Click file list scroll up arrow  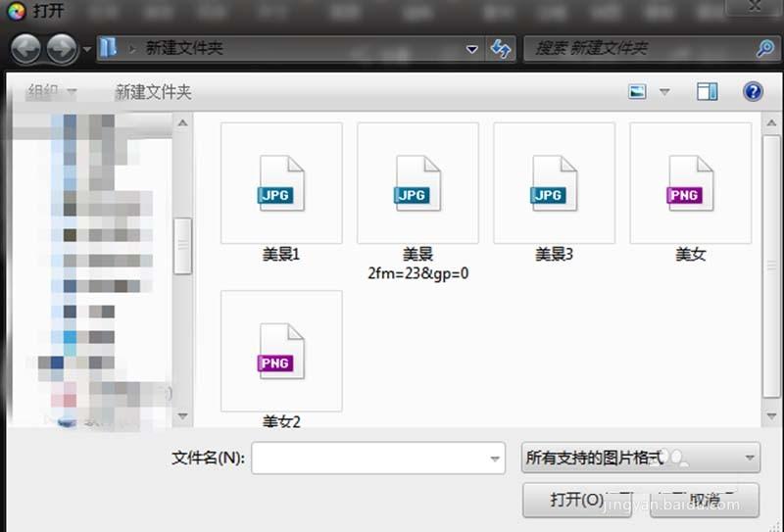click(x=771, y=123)
